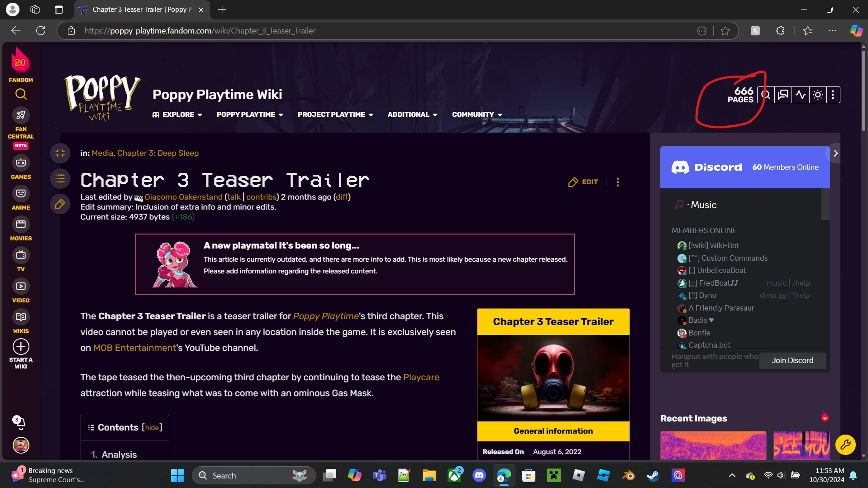Refresh the page in the browser

pyautogui.click(x=41, y=31)
